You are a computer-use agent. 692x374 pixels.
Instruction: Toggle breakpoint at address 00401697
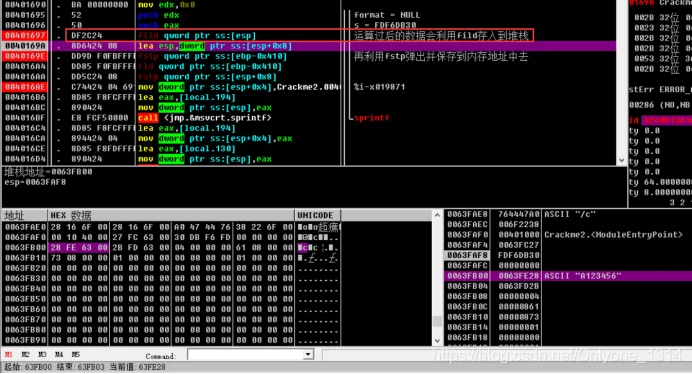[x=25, y=35]
